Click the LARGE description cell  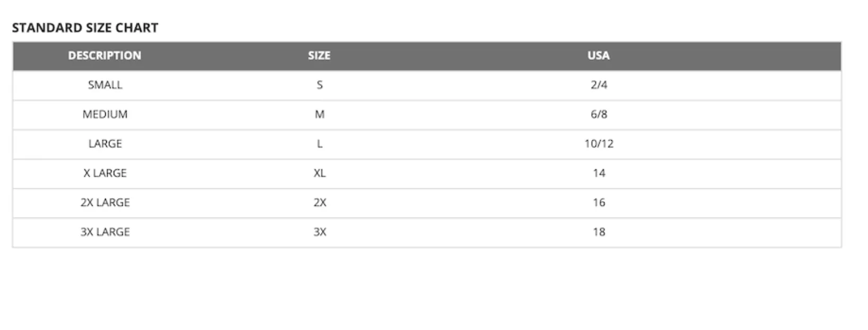(105, 144)
